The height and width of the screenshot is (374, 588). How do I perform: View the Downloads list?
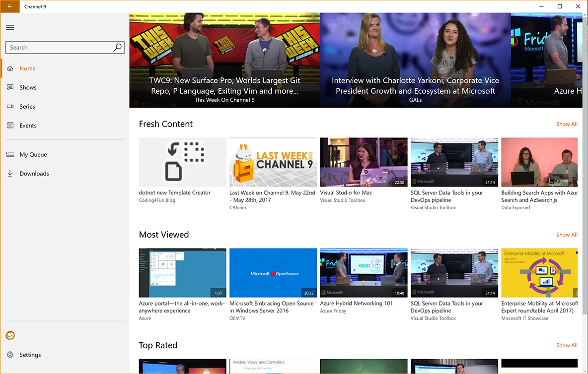(x=34, y=173)
